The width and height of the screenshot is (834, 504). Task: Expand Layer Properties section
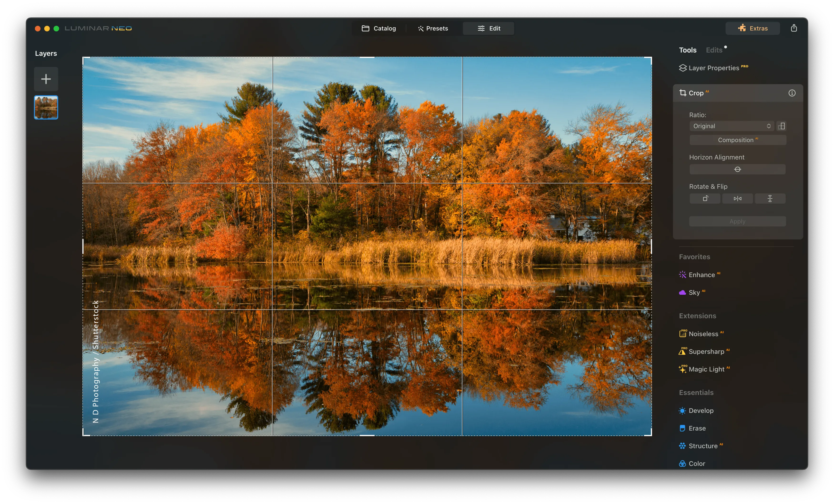(713, 68)
